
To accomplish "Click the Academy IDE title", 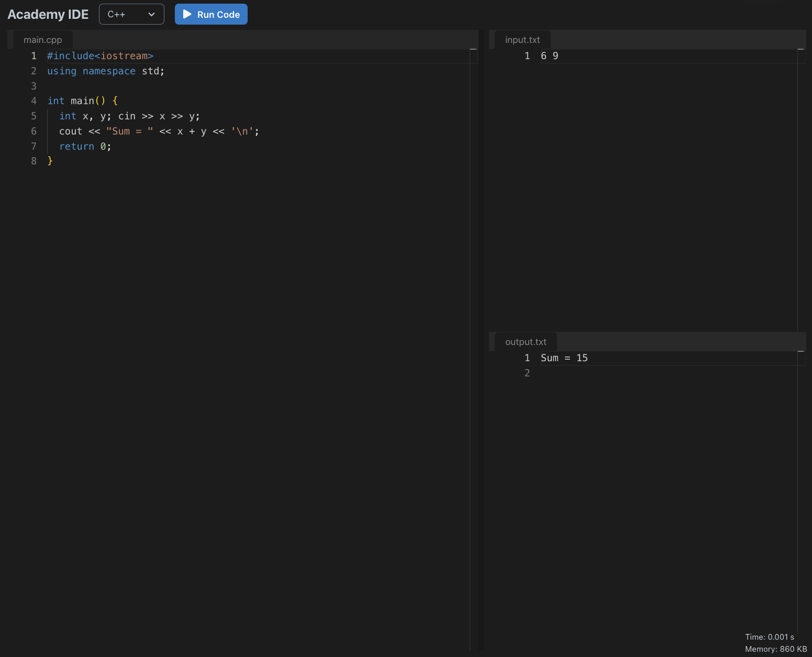I will [48, 14].
